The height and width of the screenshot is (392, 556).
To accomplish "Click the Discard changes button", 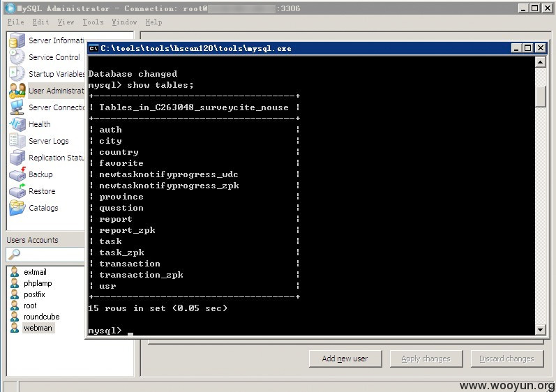I will coord(507,359).
